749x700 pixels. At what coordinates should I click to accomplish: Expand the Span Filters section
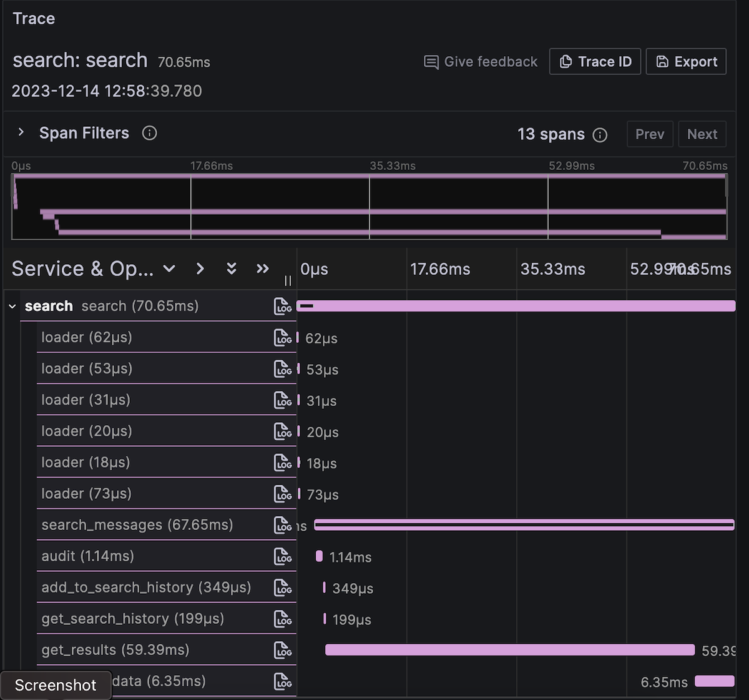coord(21,132)
